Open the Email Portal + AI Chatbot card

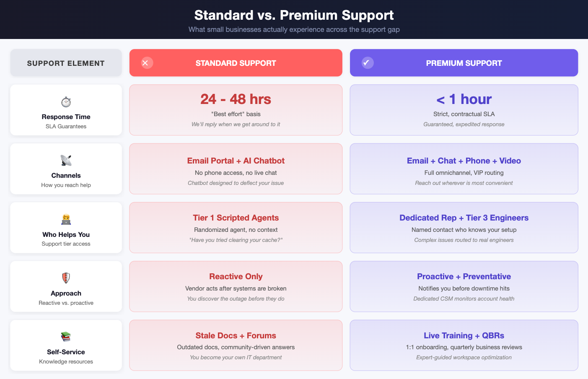tap(236, 169)
